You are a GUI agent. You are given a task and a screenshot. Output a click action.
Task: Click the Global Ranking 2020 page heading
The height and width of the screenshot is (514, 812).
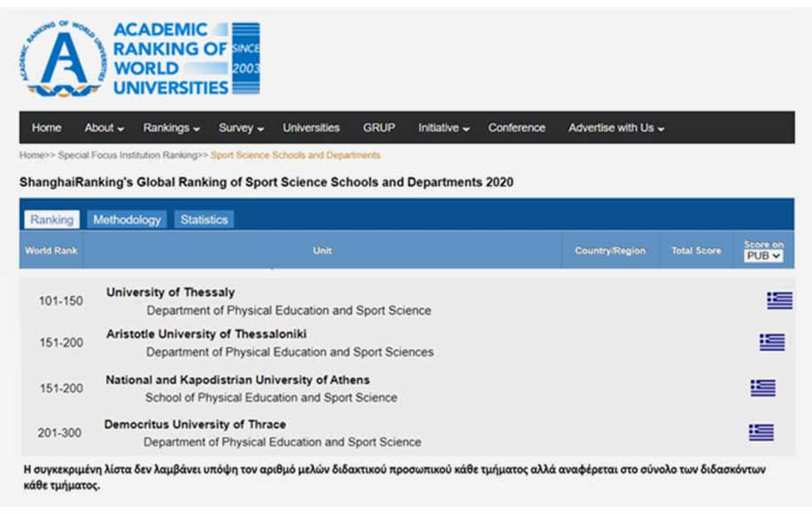(267, 183)
